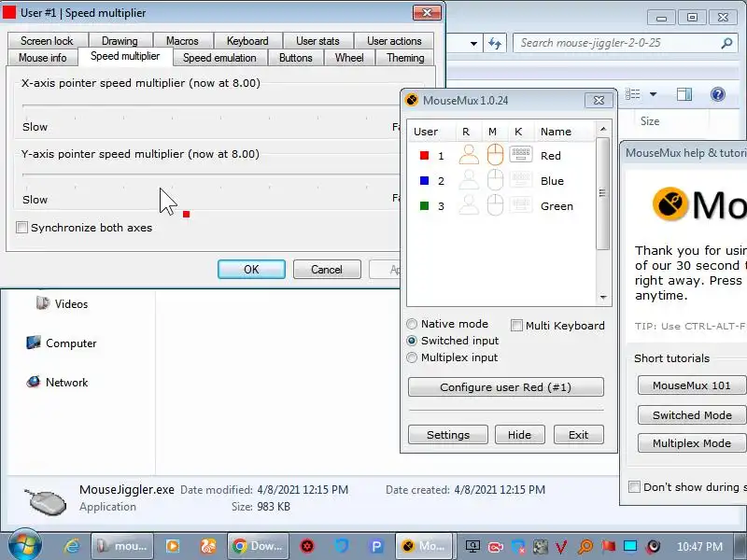747x560 pixels.
Task: Select Network in Explorer navigation pane
Action: click(x=57, y=382)
